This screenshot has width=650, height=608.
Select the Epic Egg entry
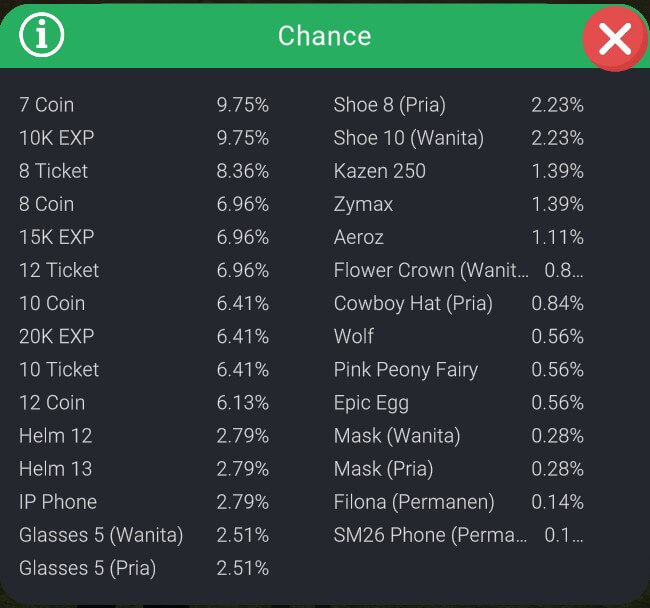tap(371, 402)
